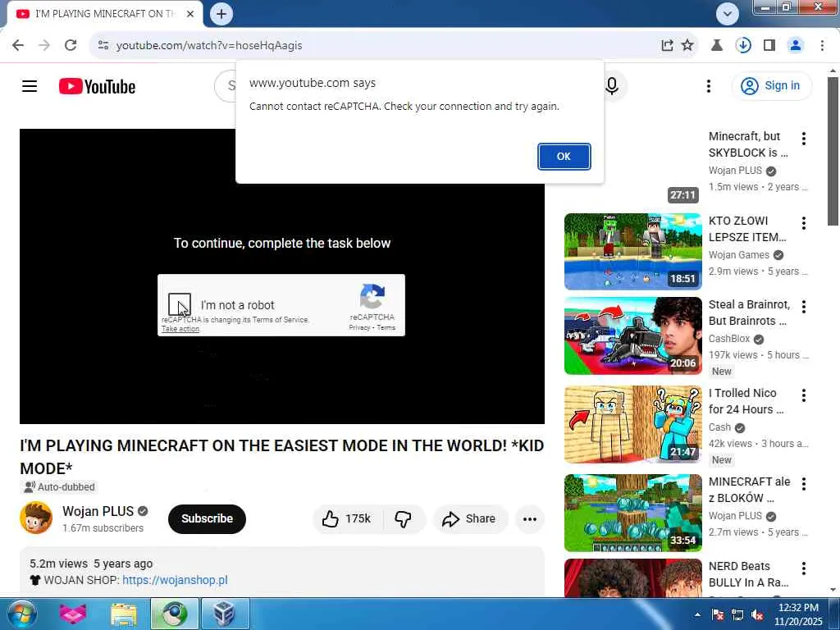Open the Chrome profile avatar
Image resolution: width=840 pixels, height=630 pixels.
coord(796,46)
